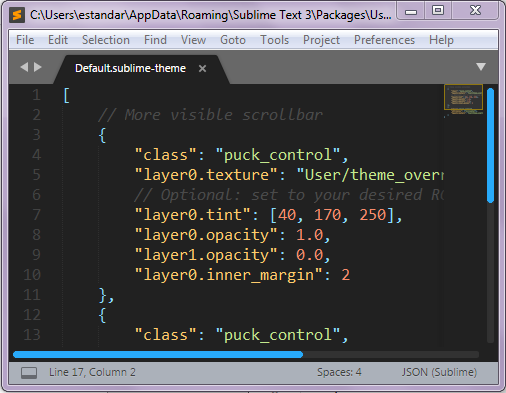Viewport: 506px width, 393px height.
Task: Open the JSON (Sublime) syntax selector
Action: [x=439, y=372]
